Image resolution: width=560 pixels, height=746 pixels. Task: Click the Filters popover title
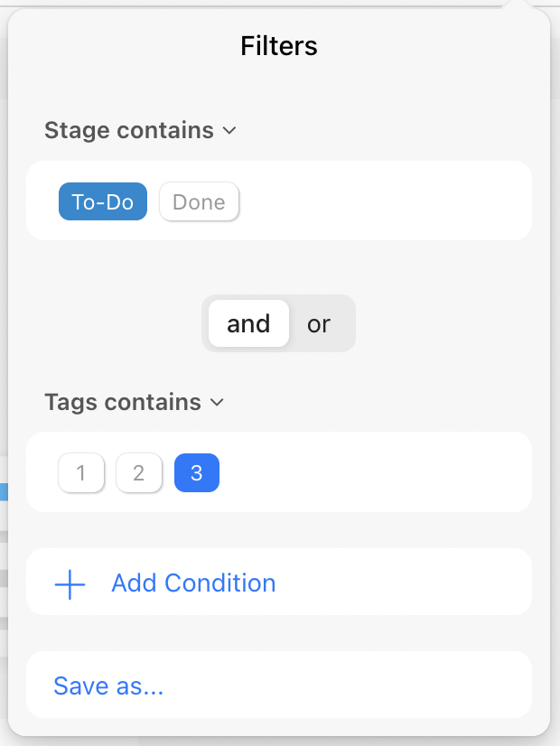click(x=279, y=46)
